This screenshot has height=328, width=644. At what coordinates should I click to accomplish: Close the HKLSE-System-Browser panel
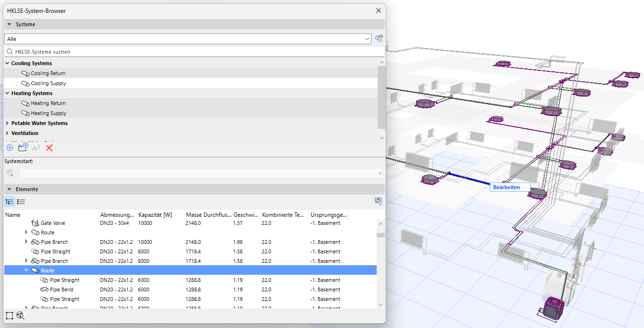(379, 10)
